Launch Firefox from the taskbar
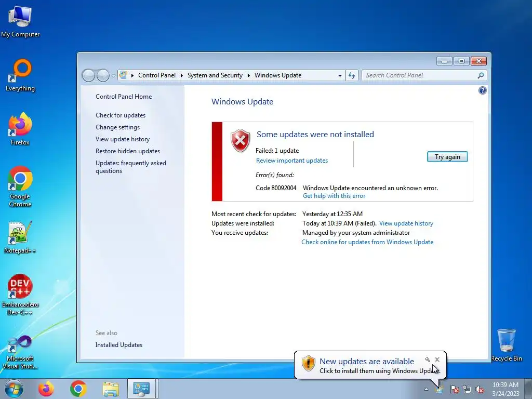Screen dimensions: 532x399 46,389
